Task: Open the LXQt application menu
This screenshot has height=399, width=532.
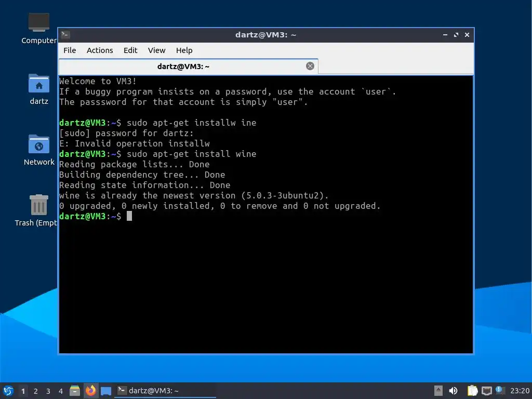Action: point(8,391)
